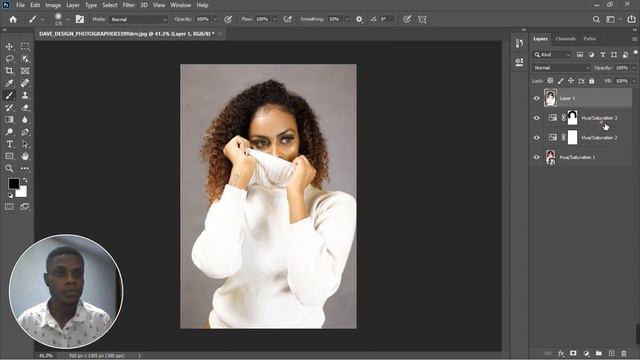Select the Hand tool
The width and height of the screenshot is (640, 360).
(25, 156)
